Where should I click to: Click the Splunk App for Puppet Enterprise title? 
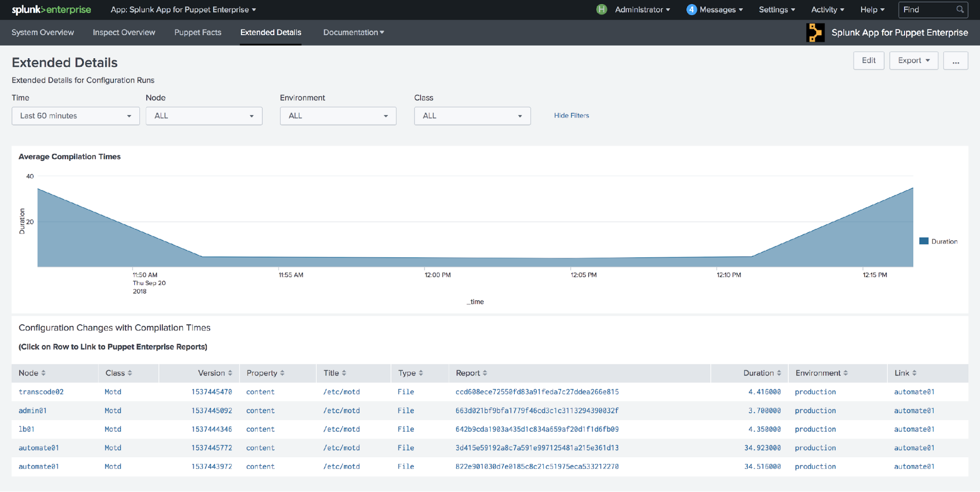tap(900, 32)
